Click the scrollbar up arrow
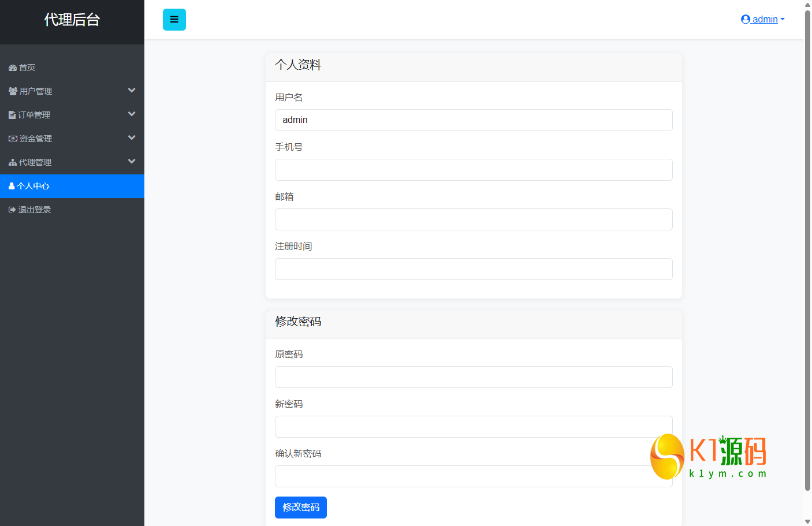The image size is (812, 526). [807, 5]
